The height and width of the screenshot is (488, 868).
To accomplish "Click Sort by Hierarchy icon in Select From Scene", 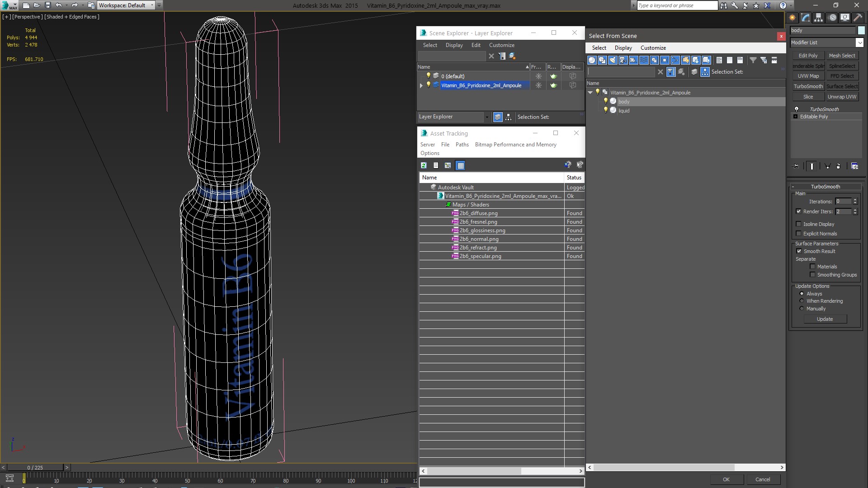I will click(705, 72).
